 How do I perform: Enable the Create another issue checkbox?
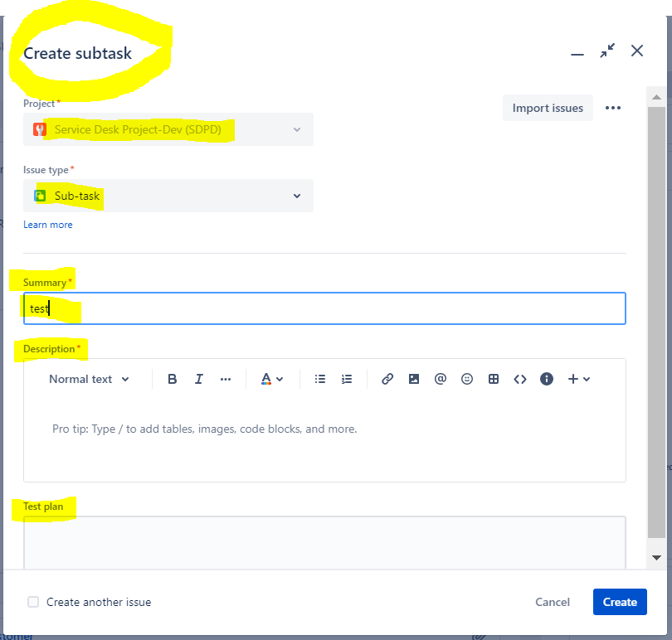(x=33, y=602)
